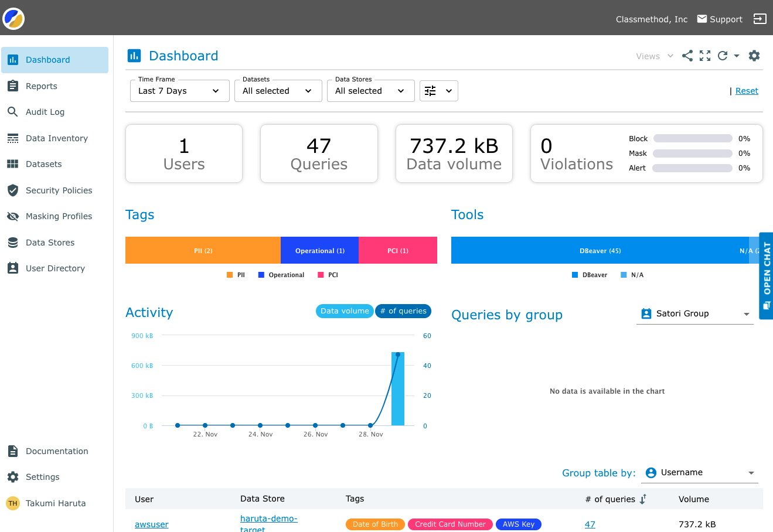
Task: Refresh the dashboard data
Action: 722,56
